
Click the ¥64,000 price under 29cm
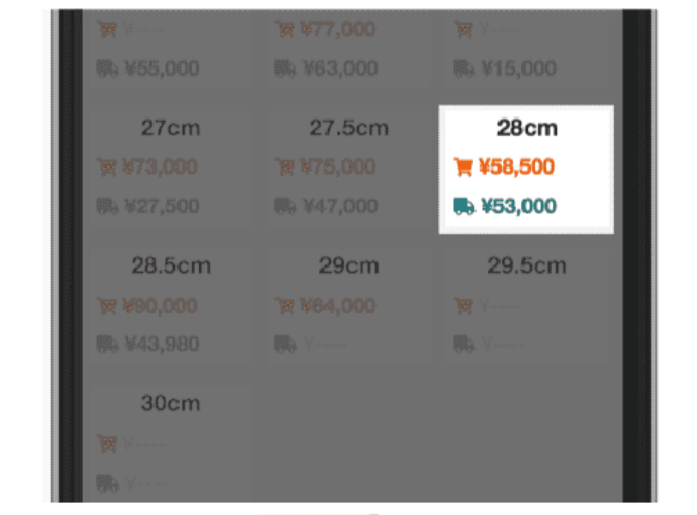coord(338,306)
